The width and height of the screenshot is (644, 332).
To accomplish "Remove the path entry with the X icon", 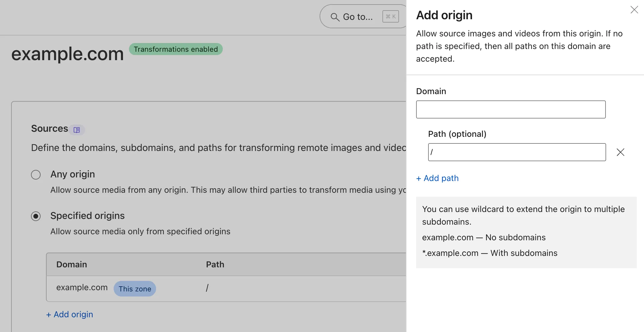I will click(x=621, y=152).
